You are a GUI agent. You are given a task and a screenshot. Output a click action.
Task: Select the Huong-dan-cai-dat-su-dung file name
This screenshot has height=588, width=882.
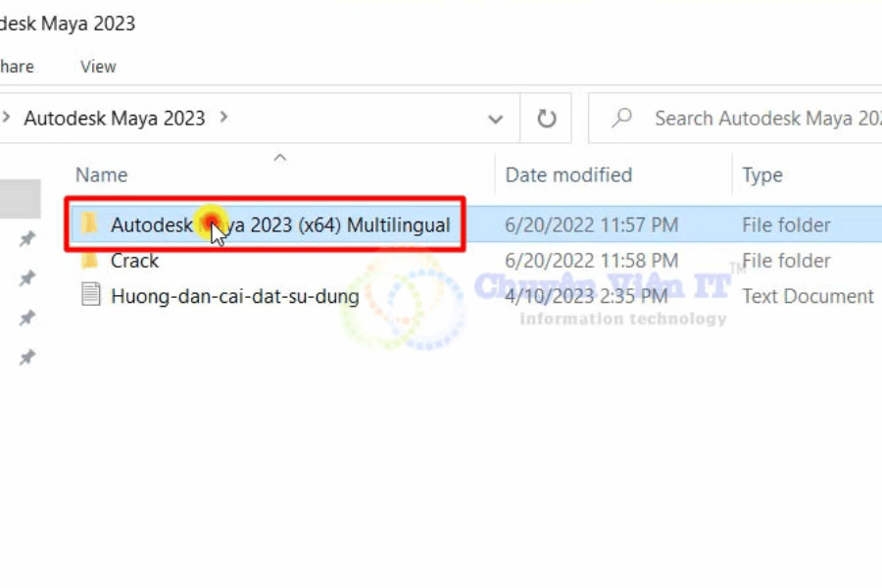tap(234, 296)
